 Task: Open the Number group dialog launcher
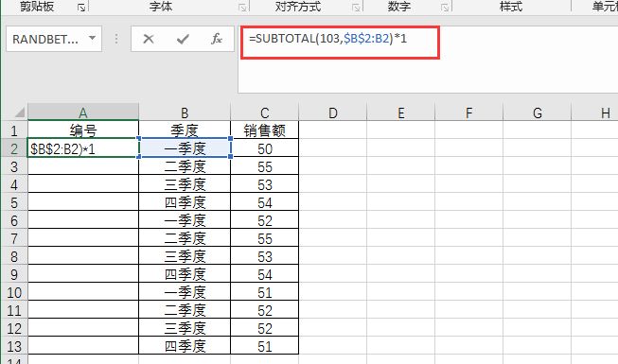click(445, 8)
